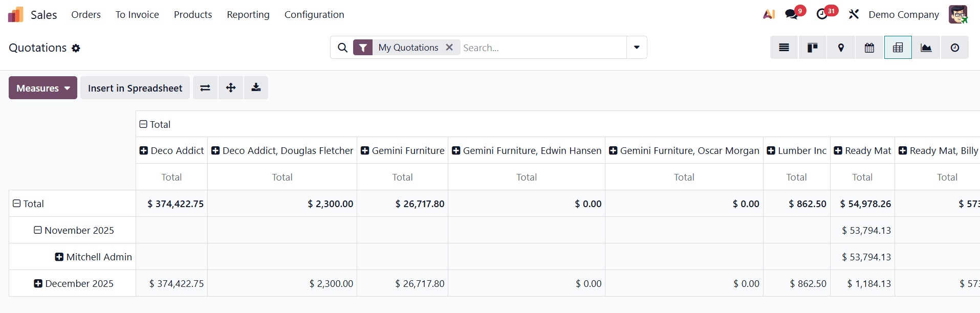Switch to kanban view
Viewport: 980px width, 313px height.
(x=812, y=48)
